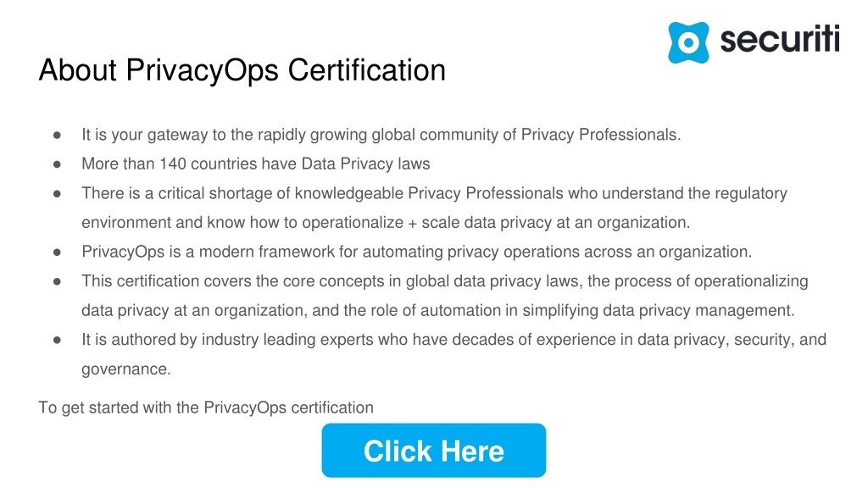Click the bullet dot before 'There is a critical shortage'
Image resolution: width=868 pixels, height=488 pixels.
click(57, 194)
